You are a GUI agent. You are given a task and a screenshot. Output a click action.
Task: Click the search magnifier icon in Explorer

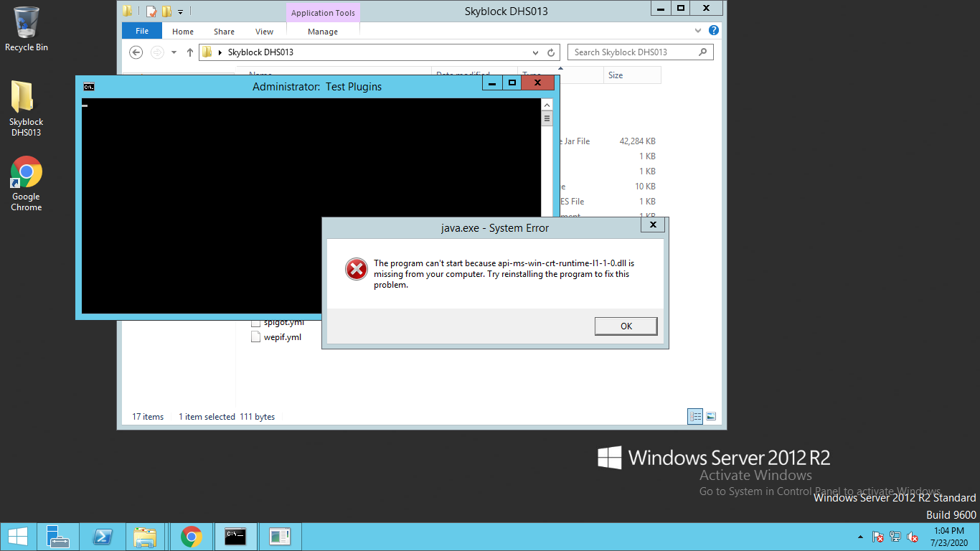point(702,52)
